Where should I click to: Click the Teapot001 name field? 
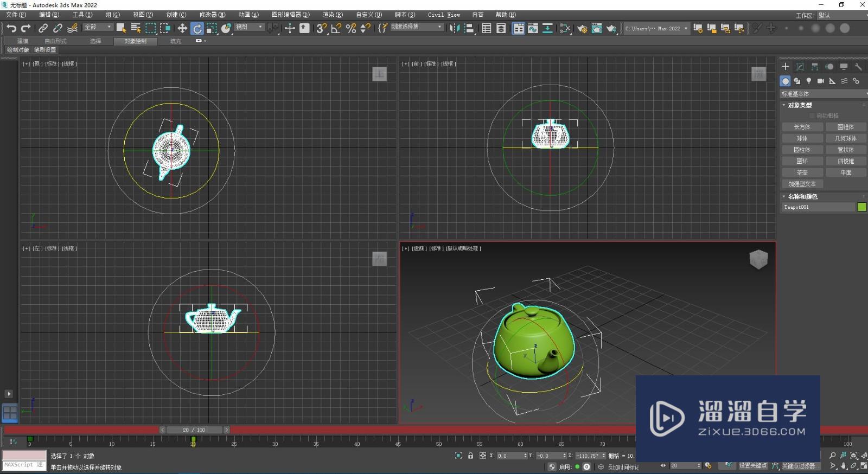(x=818, y=207)
